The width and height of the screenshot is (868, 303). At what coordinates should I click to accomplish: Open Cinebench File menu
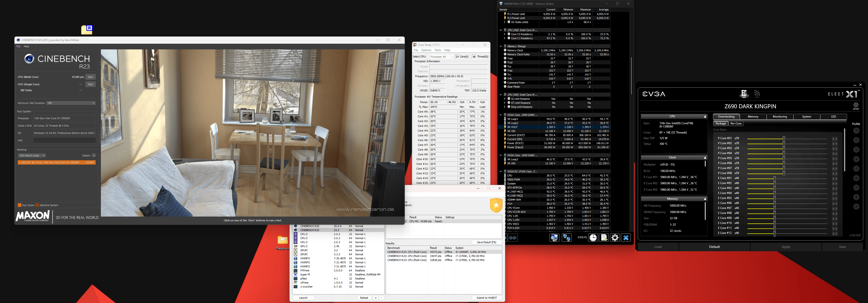(x=18, y=47)
